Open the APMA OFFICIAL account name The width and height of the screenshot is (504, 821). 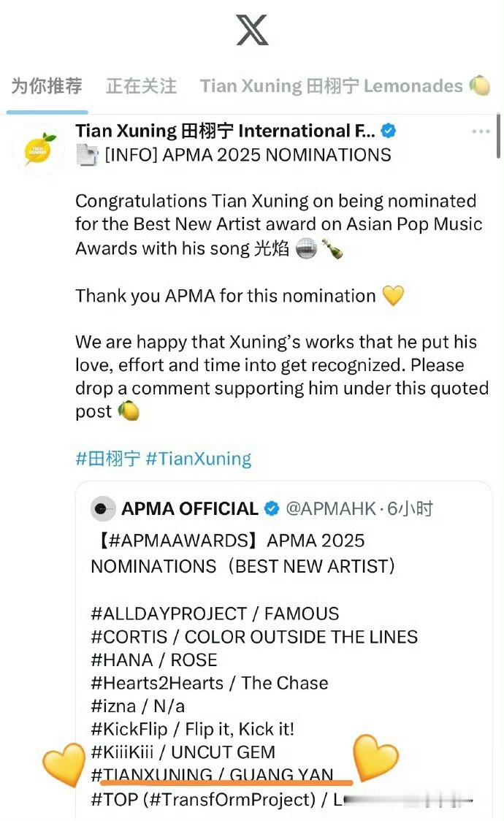tap(190, 508)
